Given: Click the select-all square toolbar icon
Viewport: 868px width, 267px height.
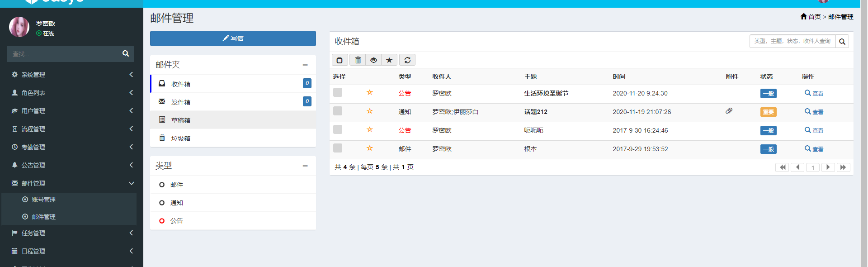Looking at the screenshot, I should click(340, 60).
